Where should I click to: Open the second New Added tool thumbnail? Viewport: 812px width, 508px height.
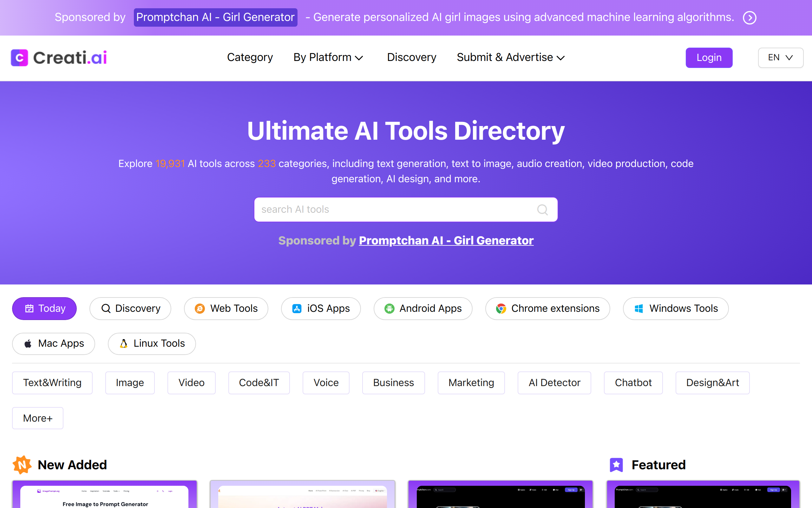point(302,494)
